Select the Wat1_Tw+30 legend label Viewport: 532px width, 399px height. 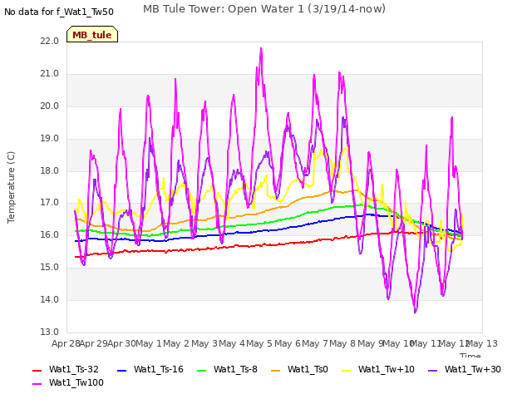[x=473, y=369]
